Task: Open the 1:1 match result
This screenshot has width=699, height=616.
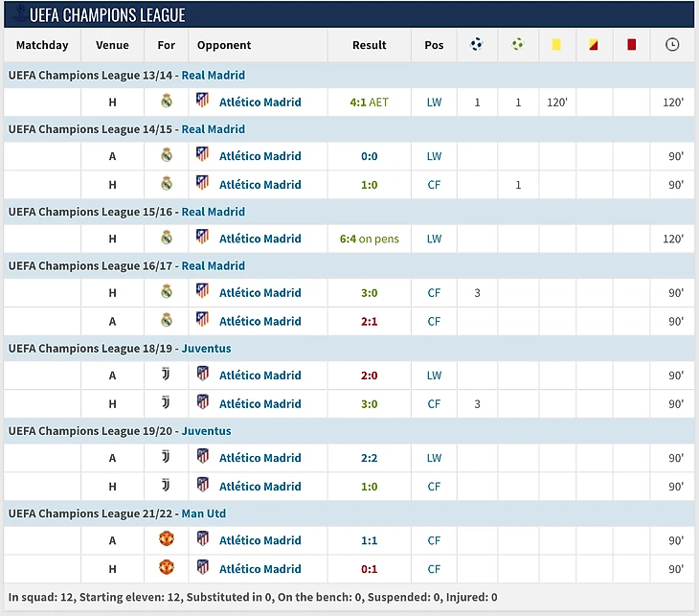Action: click(x=369, y=540)
